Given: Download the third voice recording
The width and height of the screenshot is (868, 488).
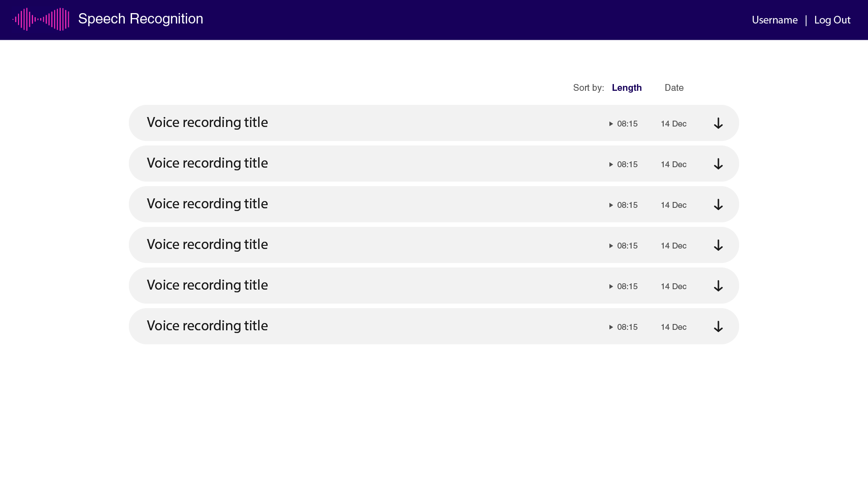Looking at the screenshot, I should click(x=718, y=204).
